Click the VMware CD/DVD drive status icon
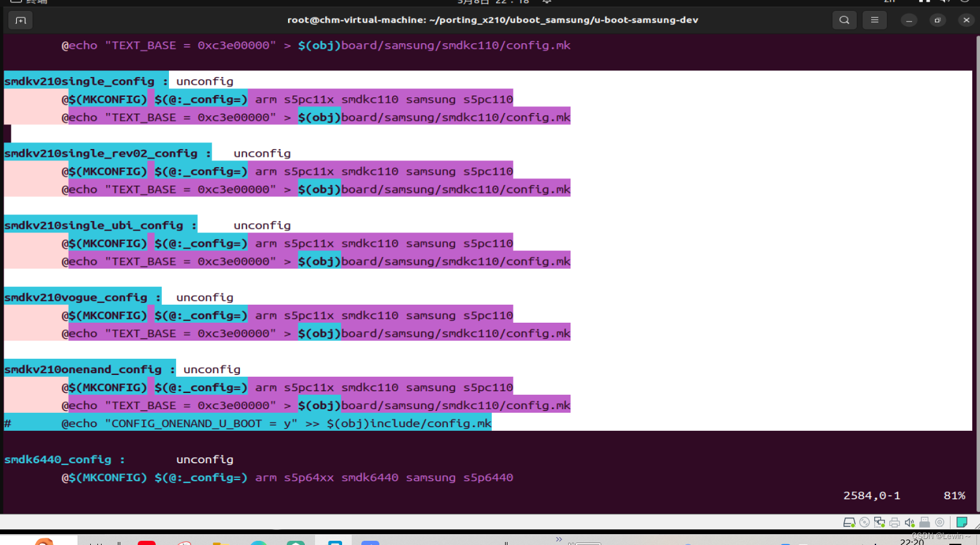This screenshot has width=980, height=545. pos(865,522)
